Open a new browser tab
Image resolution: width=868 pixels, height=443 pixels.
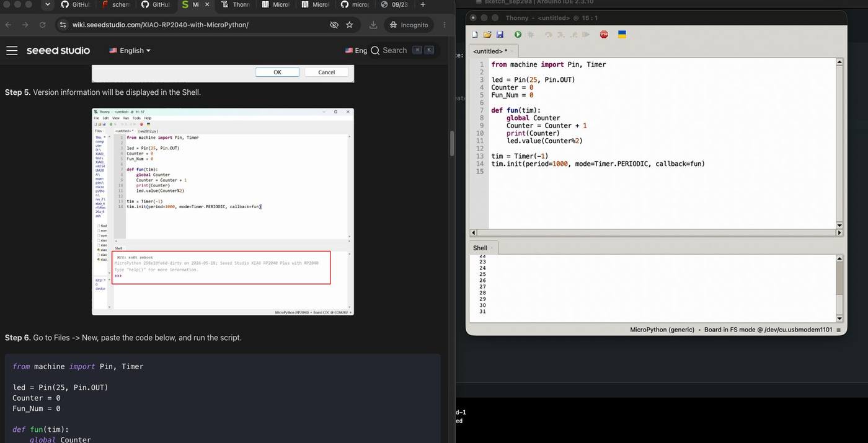pos(423,4)
